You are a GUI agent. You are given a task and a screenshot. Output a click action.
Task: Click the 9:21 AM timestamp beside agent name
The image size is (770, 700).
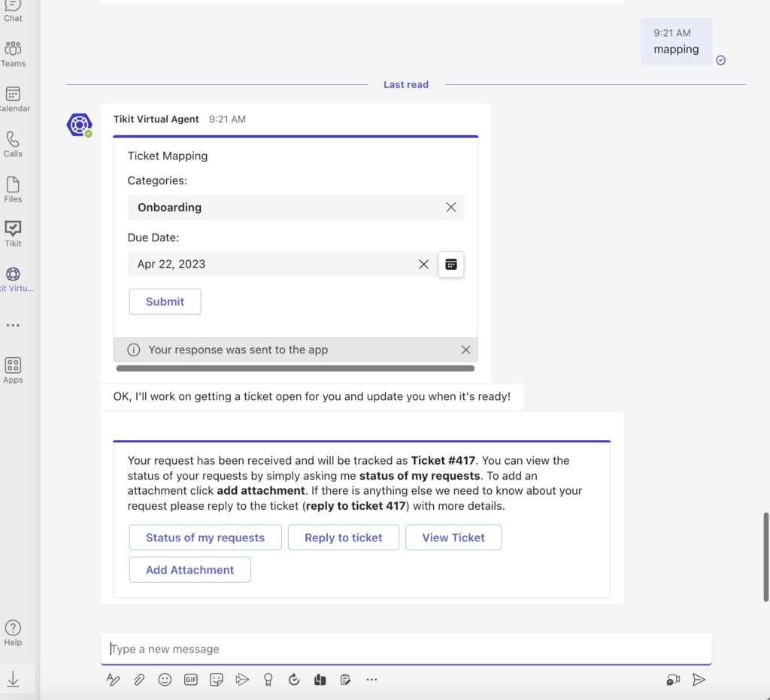(x=227, y=120)
